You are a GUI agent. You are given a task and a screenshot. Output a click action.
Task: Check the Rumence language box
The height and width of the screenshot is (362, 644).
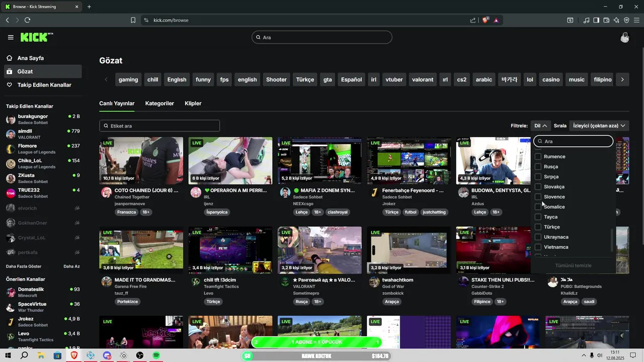tap(538, 156)
